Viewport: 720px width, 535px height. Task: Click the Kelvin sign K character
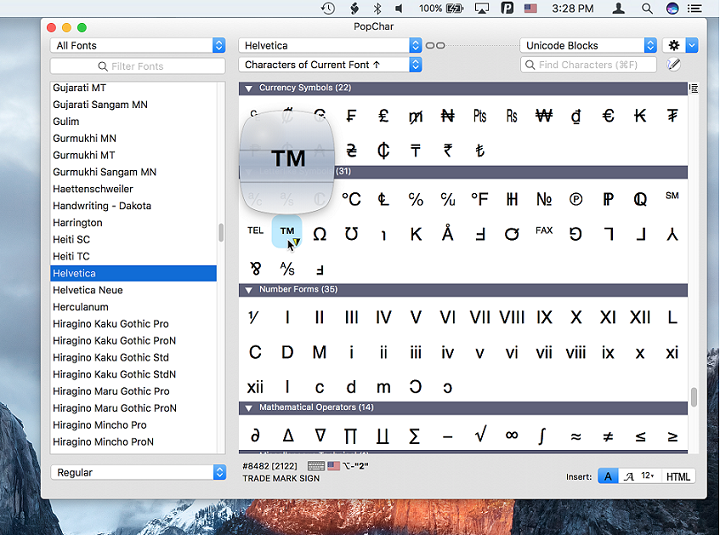[416, 234]
